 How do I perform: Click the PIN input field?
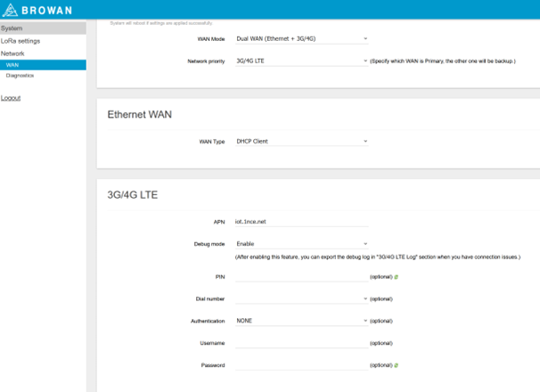pyautogui.click(x=302, y=277)
